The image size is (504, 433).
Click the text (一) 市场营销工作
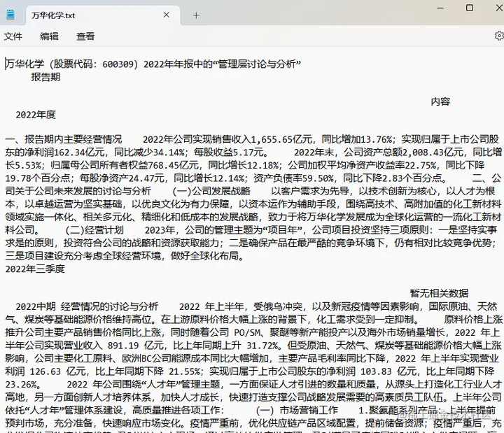(x=297, y=410)
